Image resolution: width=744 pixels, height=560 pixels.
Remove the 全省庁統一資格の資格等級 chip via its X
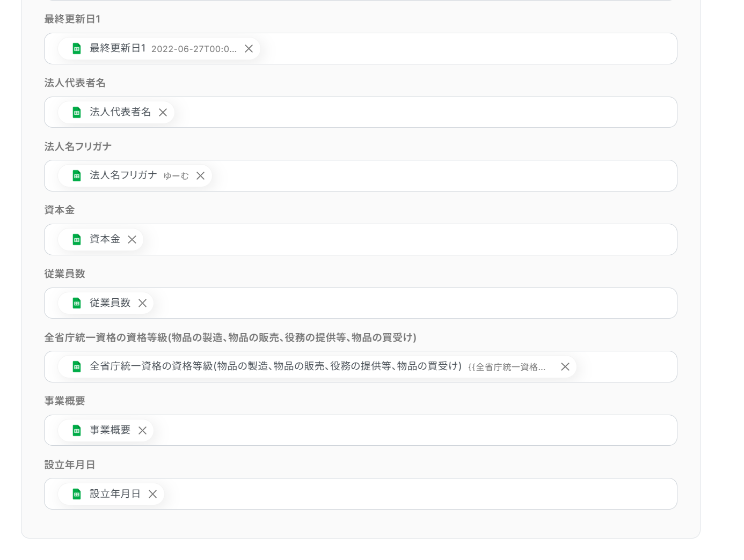point(565,367)
